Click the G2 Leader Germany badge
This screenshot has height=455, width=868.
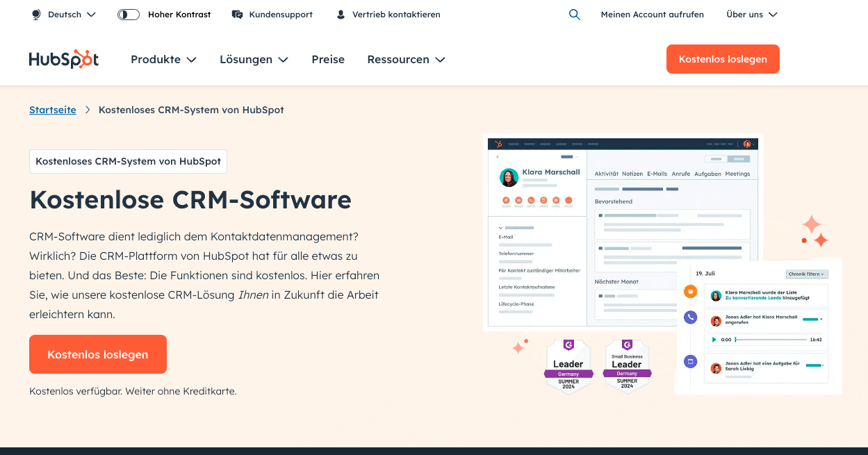(x=568, y=367)
